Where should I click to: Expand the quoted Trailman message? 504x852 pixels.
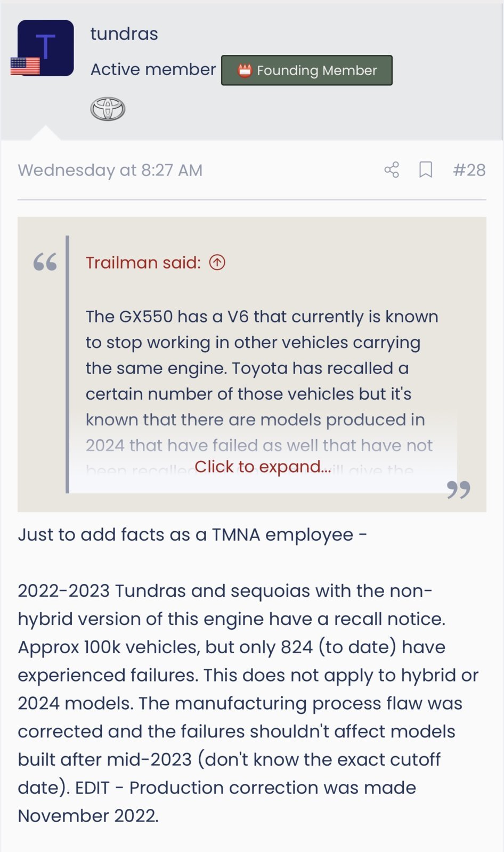pyautogui.click(x=263, y=467)
